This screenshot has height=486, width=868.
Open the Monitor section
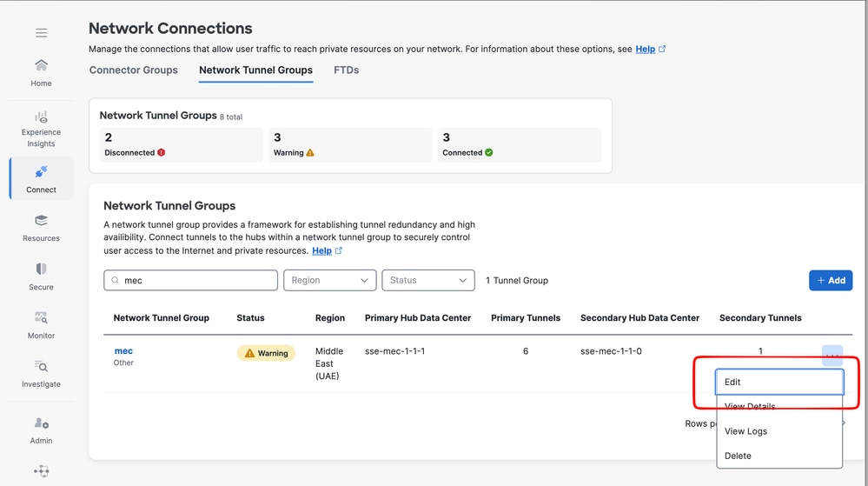pyautogui.click(x=41, y=325)
